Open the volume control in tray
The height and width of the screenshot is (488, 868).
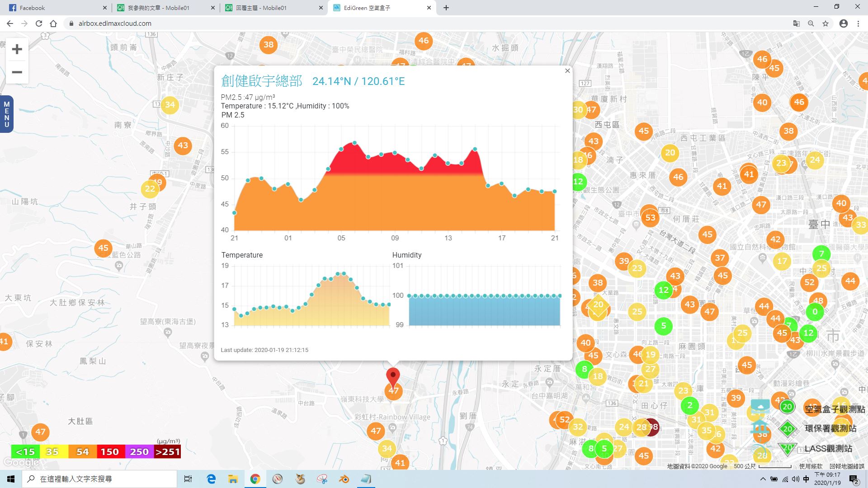[796, 479]
